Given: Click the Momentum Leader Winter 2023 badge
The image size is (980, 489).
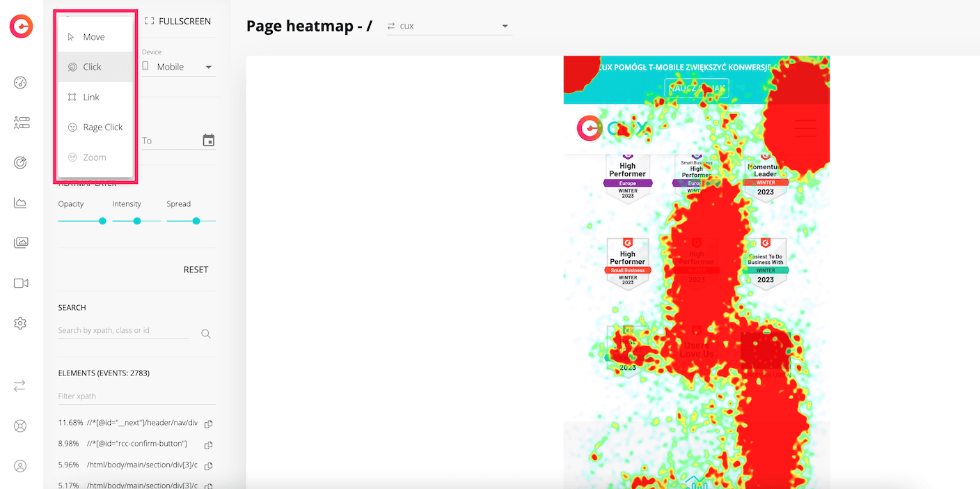Looking at the screenshot, I should 766,178.
